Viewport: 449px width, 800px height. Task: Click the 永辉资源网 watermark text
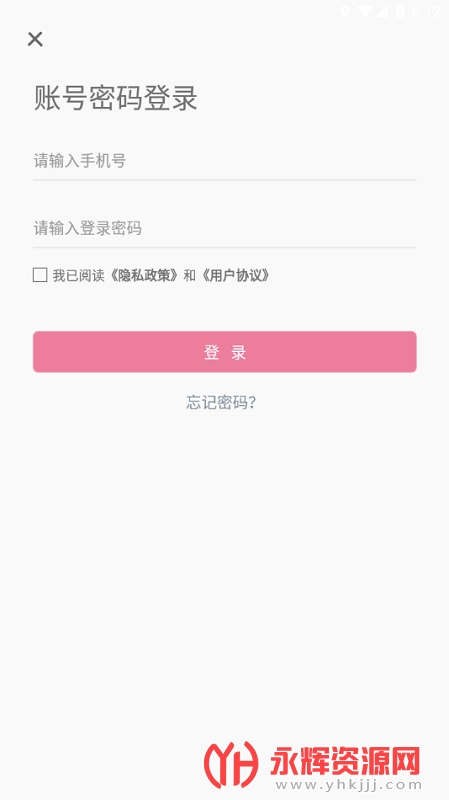point(345,761)
